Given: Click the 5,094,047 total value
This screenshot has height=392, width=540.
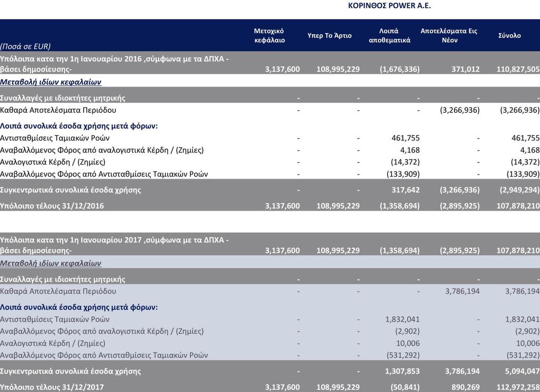Looking at the screenshot, I should [522, 371].
